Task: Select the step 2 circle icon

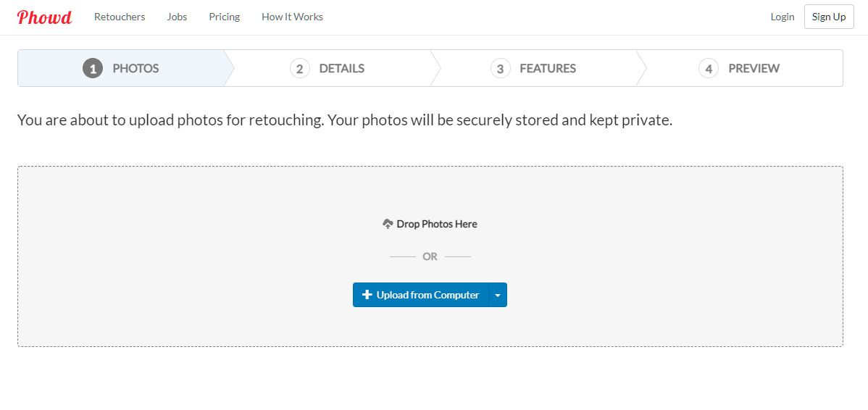Action: click(299, 69)
